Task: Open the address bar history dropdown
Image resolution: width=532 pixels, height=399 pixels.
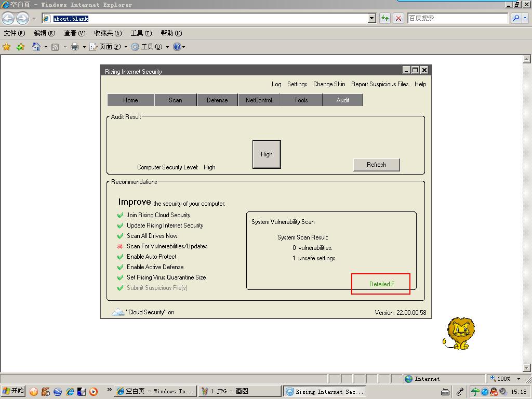Action: [372, 18]
